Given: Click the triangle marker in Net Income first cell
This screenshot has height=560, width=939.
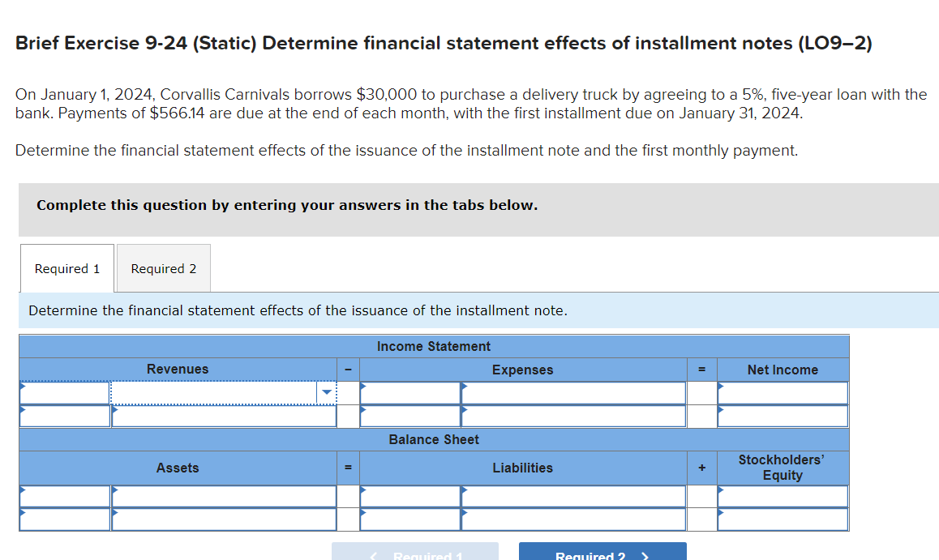Looking at the screenshot, I should point(720,386).
